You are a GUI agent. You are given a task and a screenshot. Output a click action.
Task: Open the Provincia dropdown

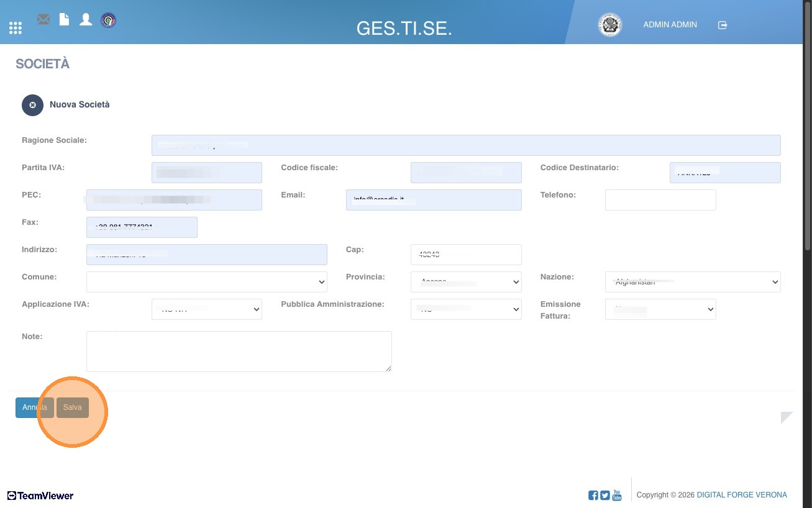pyautogui.click(x=466, y=282)
